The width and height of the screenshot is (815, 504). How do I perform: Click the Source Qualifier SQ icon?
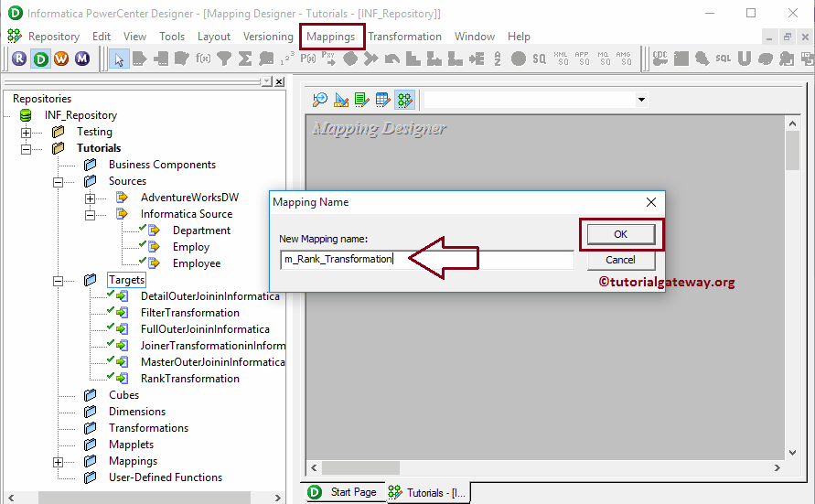click(540, 59)
